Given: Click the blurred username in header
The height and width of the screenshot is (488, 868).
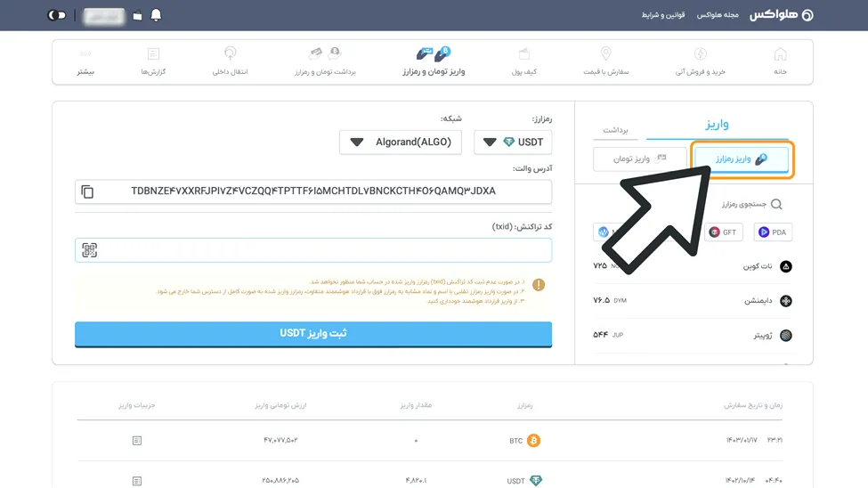Looking at the screenshot, I should pos(103,15).
